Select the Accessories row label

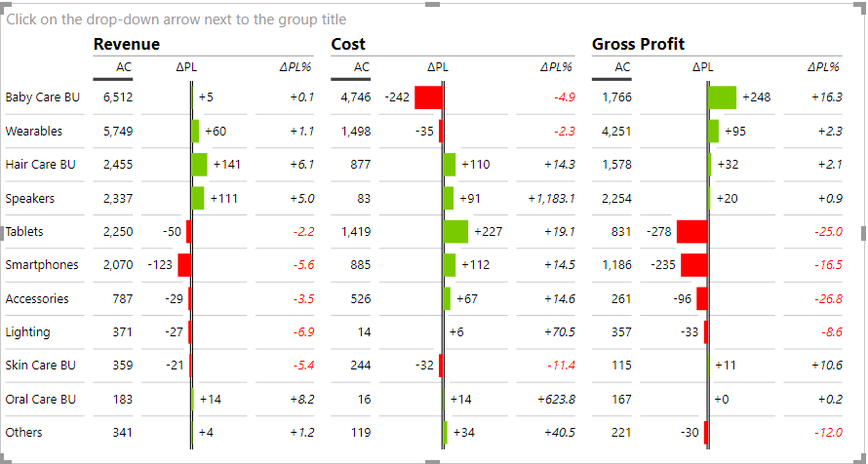(x=37, y=298)
